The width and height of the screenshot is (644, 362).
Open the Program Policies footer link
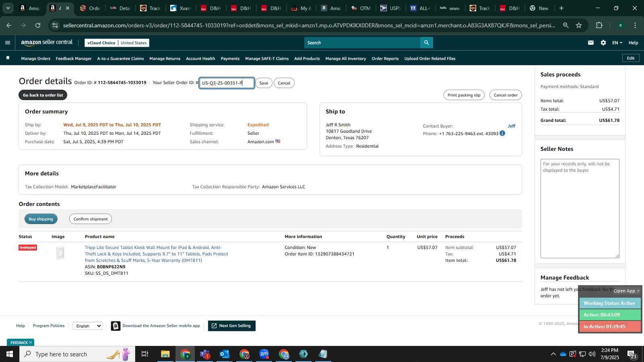pos(49,326)
